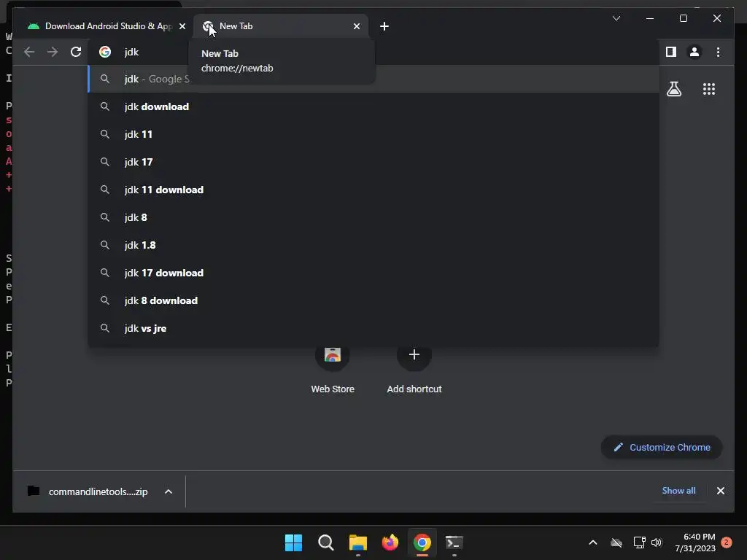
Task: Open the network tray icon
Action: 639,542
